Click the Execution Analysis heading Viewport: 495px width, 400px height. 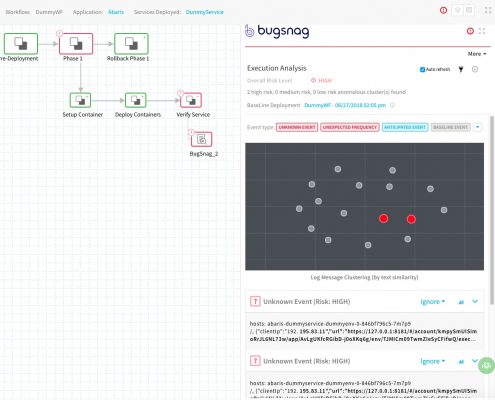coord(277,68)
